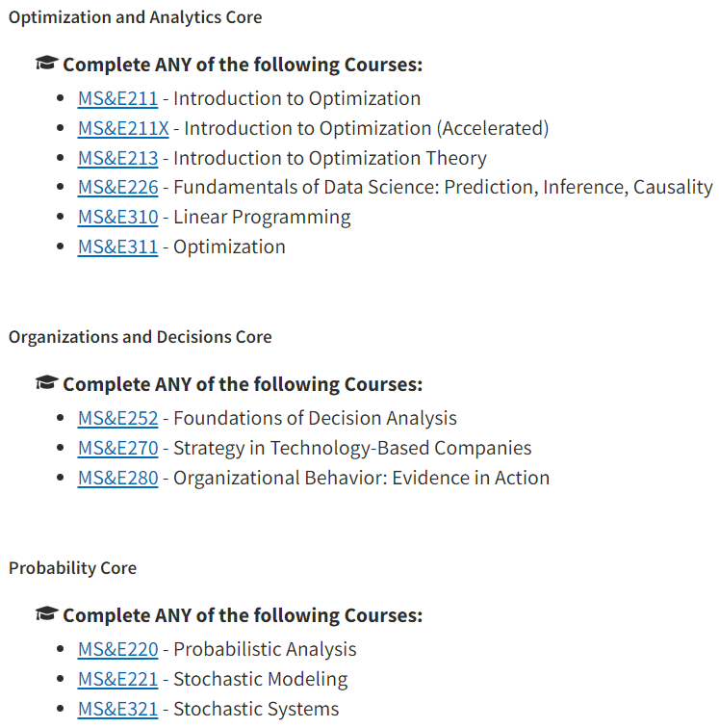Open MS&E280 Organizational Behavior link
Screen dimensions: 719x728
117,478
